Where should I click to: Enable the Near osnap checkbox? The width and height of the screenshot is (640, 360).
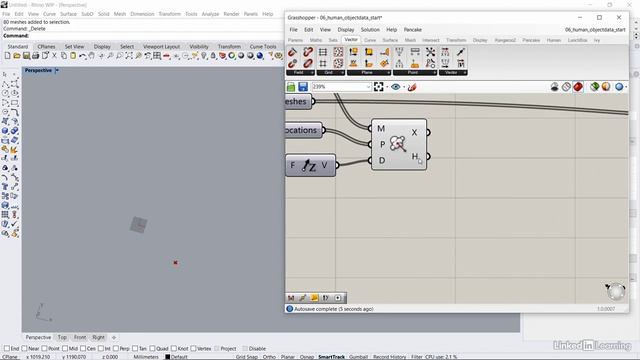[24, 349]
